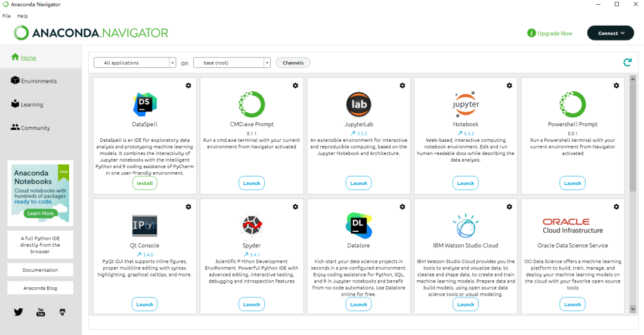The width and height of the screenshot is (644, 335).
Task: Open the All applications filter dropdown
Action: point(135,63)
